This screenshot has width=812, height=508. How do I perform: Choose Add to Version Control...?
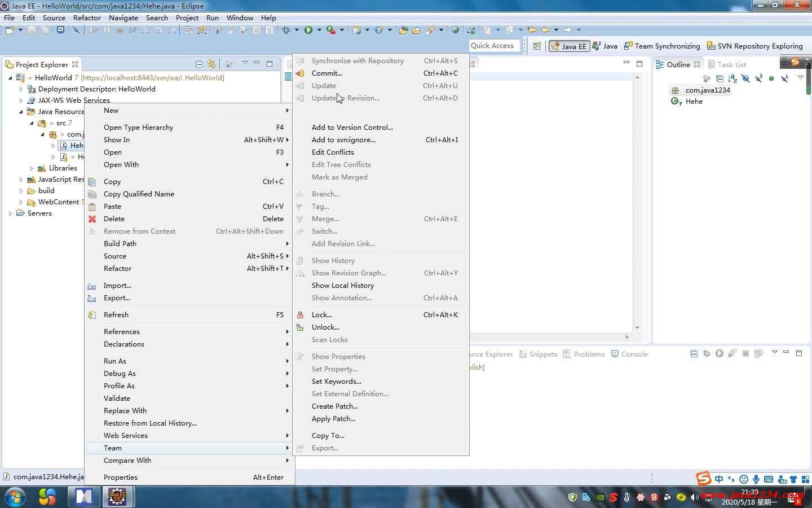click(x=381, y=128)
